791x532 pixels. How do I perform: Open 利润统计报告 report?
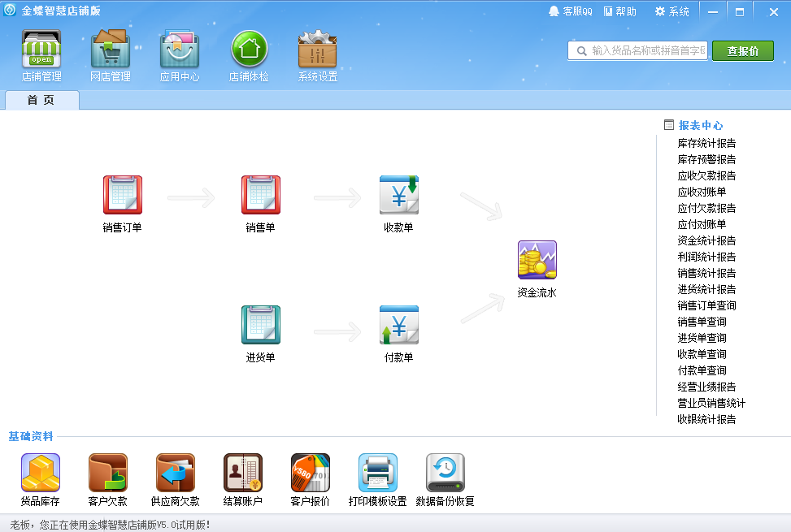706,257
